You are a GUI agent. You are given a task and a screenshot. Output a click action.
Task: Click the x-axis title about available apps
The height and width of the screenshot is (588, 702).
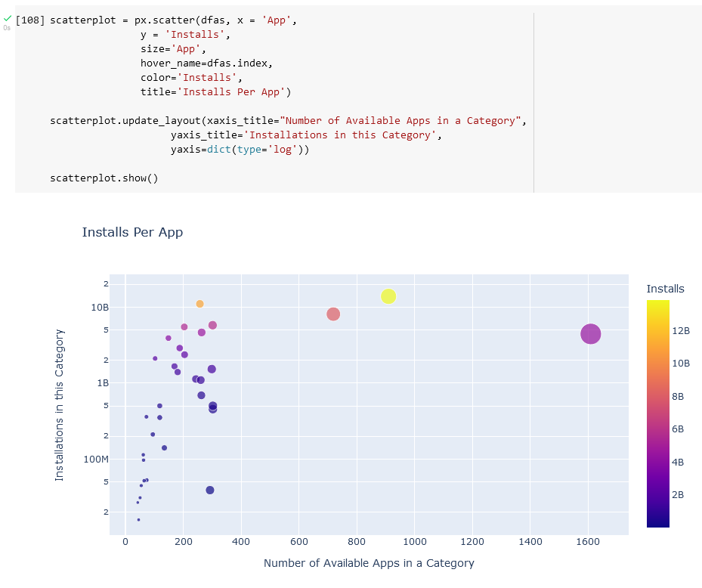[369, 563]
